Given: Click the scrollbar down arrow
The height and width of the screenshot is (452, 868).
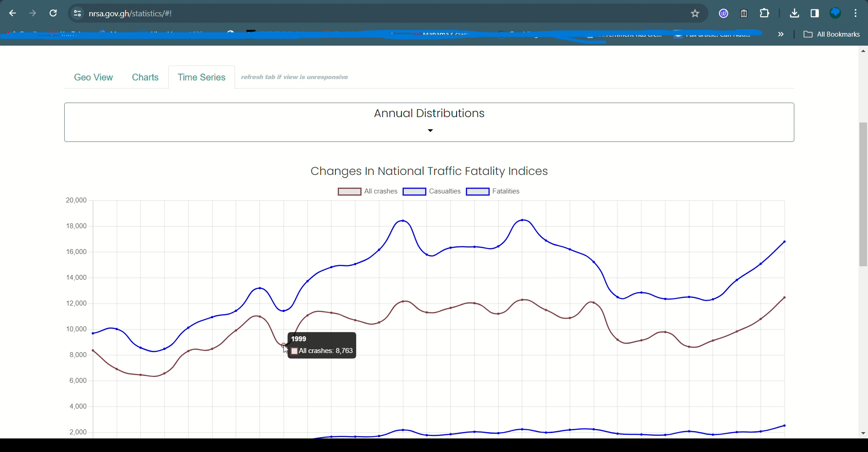Looking at the screenshot, I should click(863, 433).
